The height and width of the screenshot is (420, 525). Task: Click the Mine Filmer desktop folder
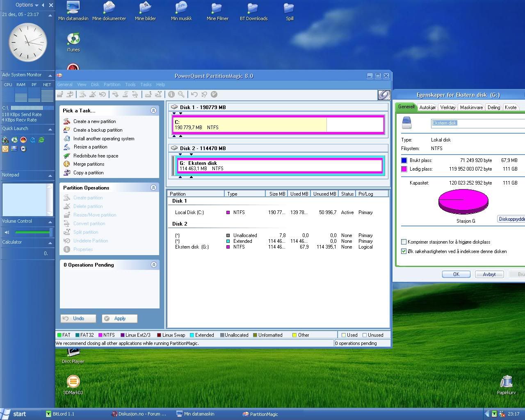(x=217, y=11)
